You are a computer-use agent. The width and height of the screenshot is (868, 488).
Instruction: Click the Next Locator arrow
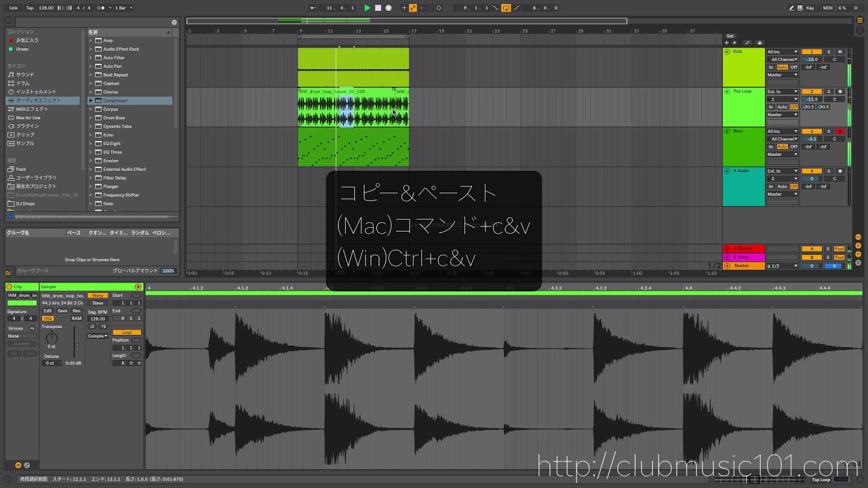(734, 43)
